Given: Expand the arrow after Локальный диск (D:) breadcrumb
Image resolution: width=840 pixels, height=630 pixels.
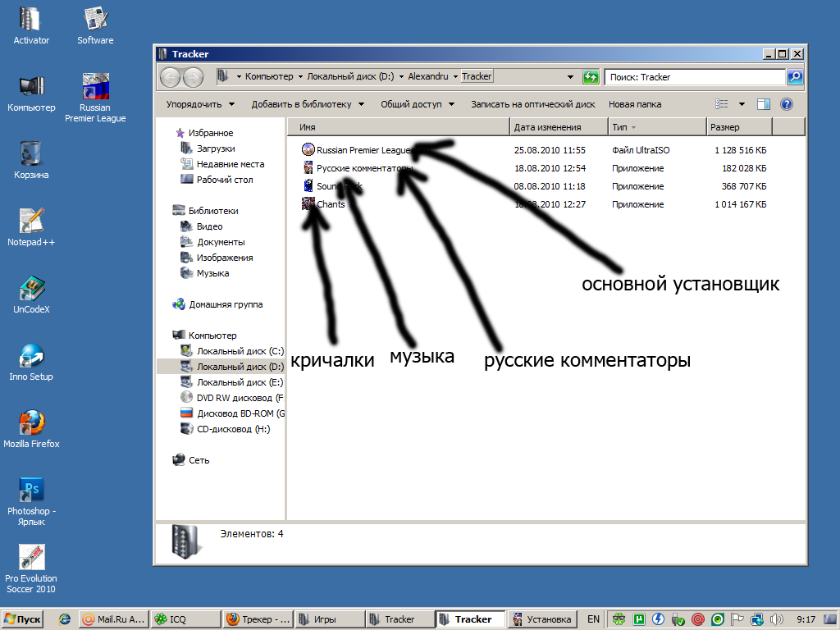Looking at the screenshot, I should click(401, 76).
